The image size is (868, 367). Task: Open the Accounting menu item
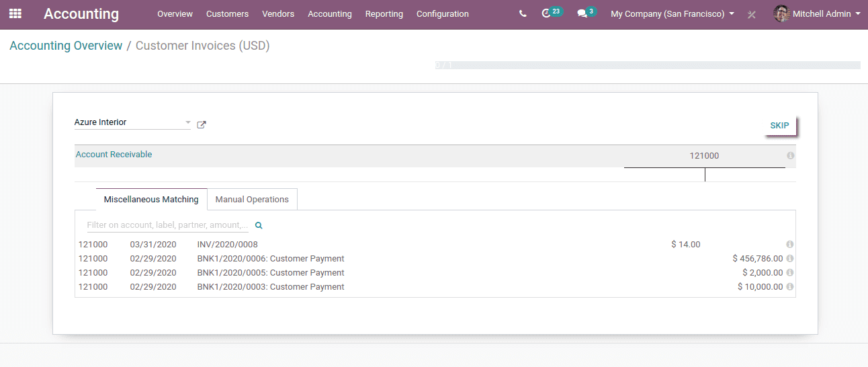[x=330, y=13]
